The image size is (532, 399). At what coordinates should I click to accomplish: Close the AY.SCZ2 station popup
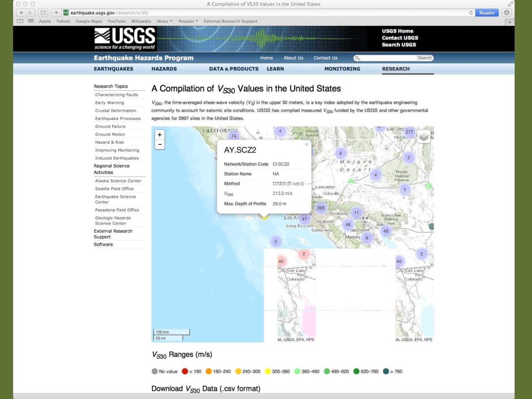306,144
